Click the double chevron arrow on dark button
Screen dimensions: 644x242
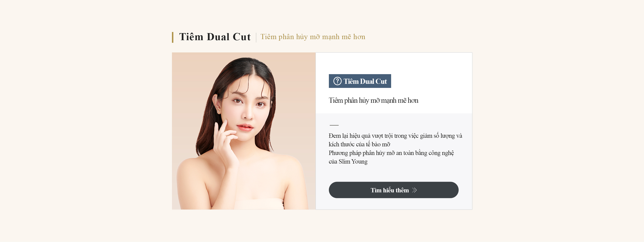(x=415, y=190)
